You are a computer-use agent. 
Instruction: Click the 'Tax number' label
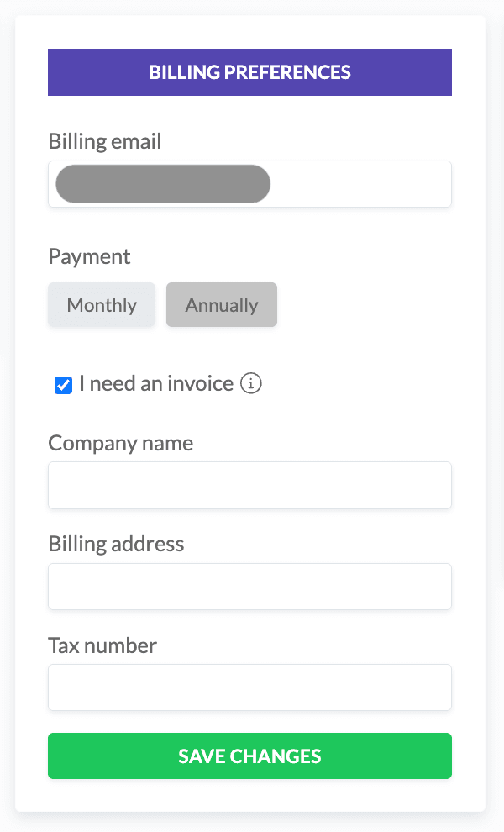pos(102,645)
